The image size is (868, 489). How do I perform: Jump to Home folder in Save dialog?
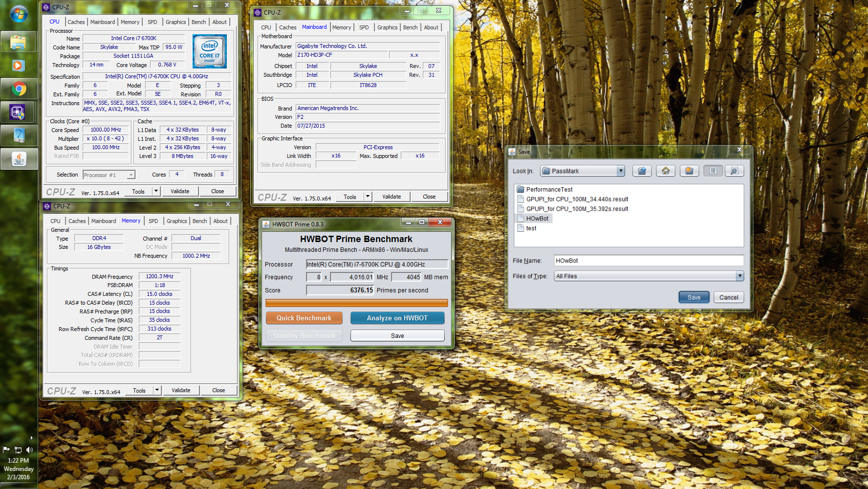point(666,171)
